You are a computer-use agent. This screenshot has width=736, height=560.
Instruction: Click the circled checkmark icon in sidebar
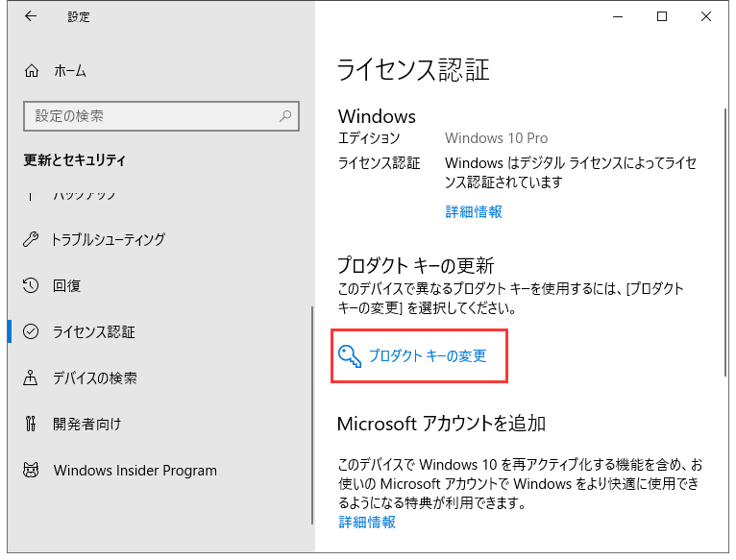tap(32, 331)
